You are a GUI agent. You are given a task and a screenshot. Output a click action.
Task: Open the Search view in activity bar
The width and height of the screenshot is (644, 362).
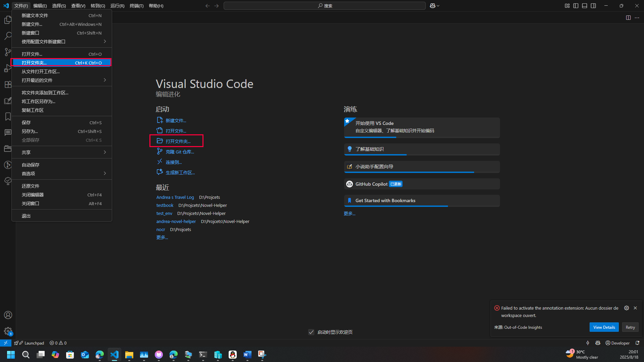[8, 36]
